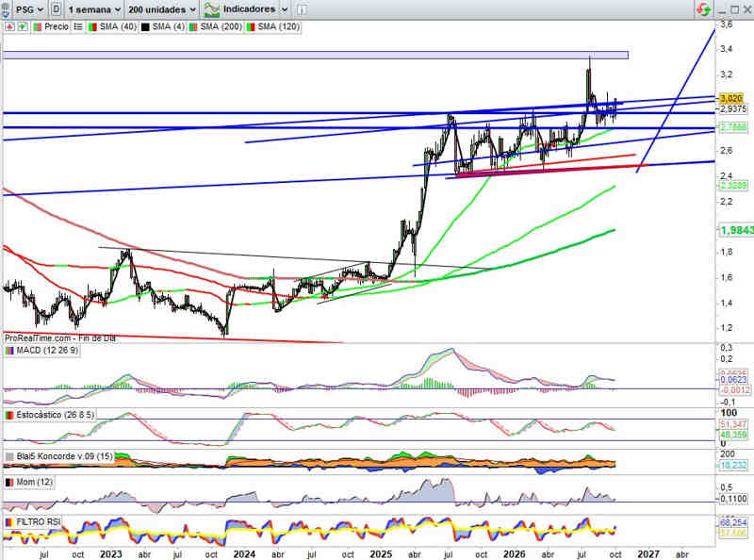This screenshot has width=754, height=560.
Task: Click the SMA (120) color swatch
Action: [x=251, y=27]
